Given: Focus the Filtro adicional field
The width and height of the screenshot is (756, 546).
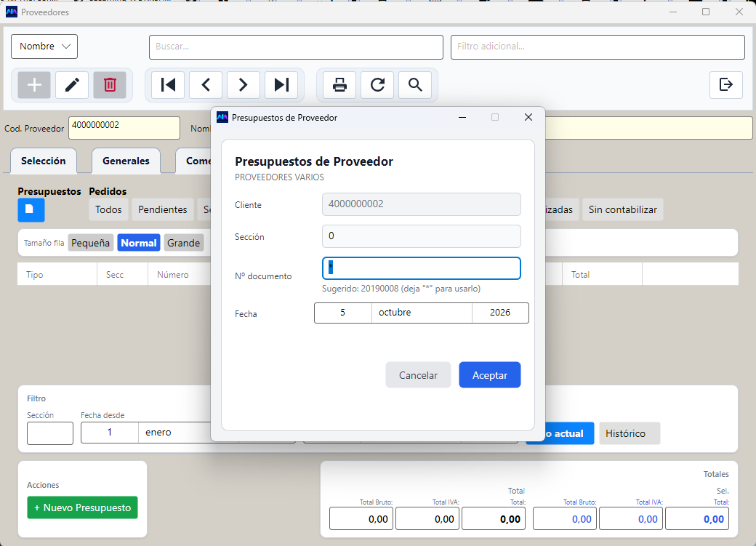Looking at the screenshot, I should coord(598,47).
